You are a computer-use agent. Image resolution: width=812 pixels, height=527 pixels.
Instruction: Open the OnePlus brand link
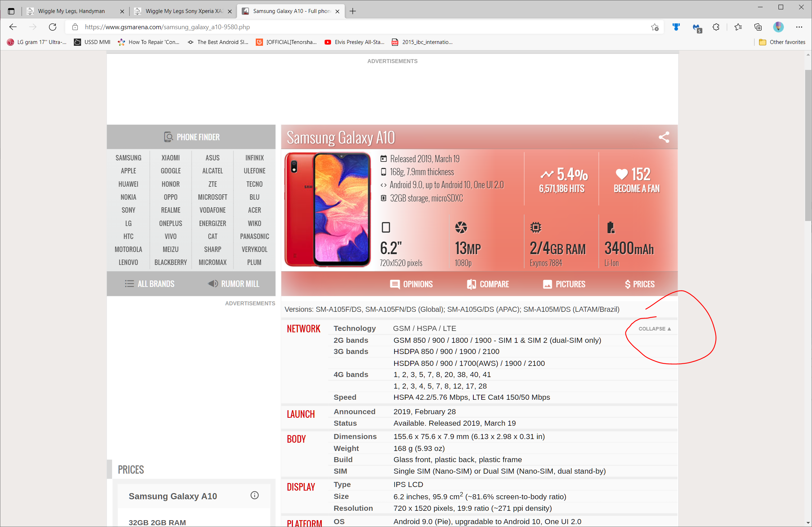(x=170, y=223)
